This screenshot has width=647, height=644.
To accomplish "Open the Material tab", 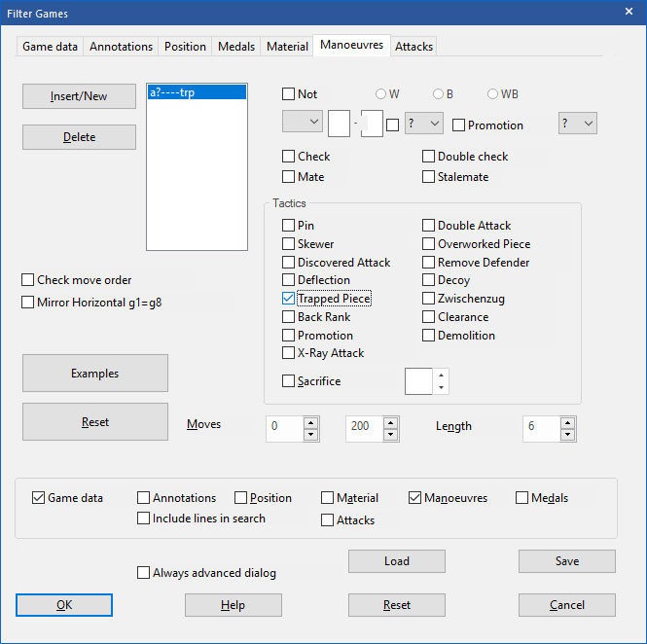I will tap(287, 46).
